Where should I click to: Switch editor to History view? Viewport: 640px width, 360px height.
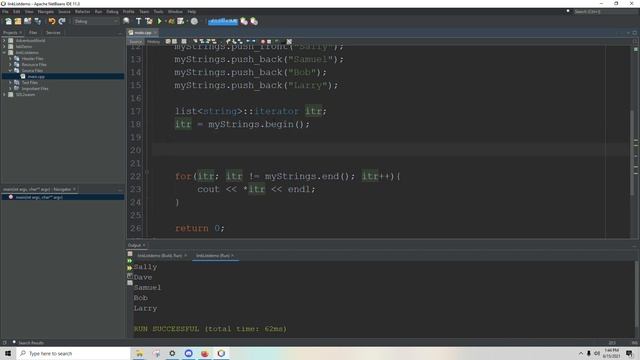153,42
